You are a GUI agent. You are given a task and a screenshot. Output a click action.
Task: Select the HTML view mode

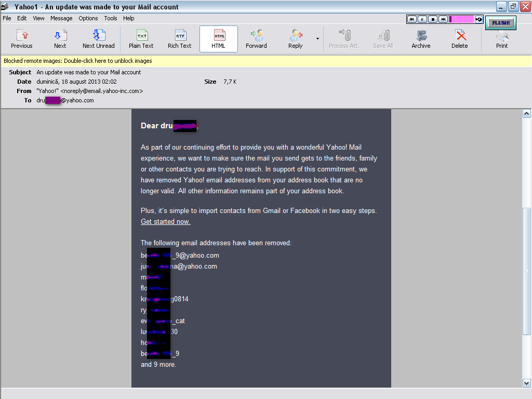(x=219, y=39)
